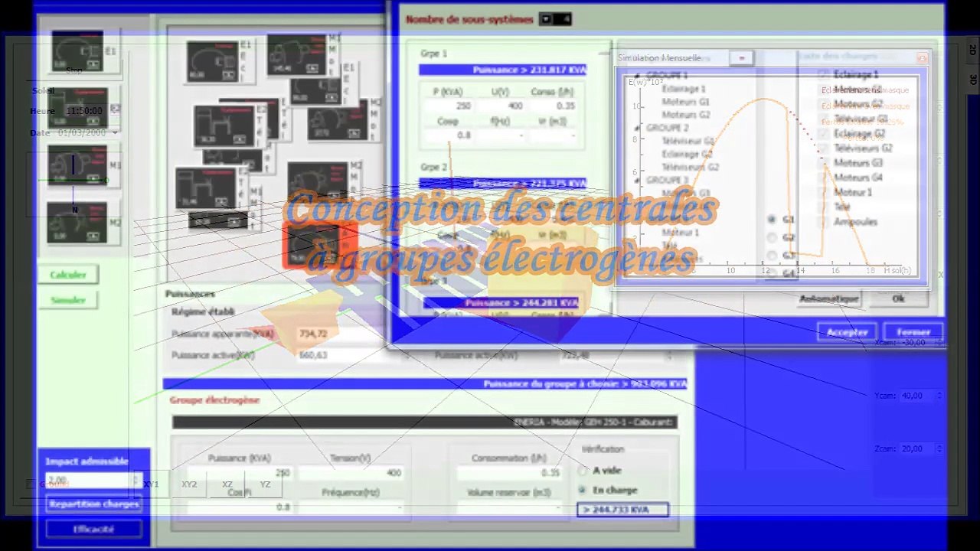Choose the A vide verification option
This screenshot has height=551, width=980.
tap(583, 471)
